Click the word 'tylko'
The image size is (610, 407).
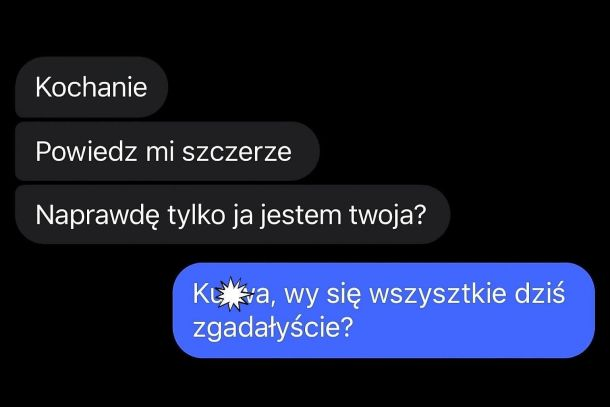pos(196,215)
